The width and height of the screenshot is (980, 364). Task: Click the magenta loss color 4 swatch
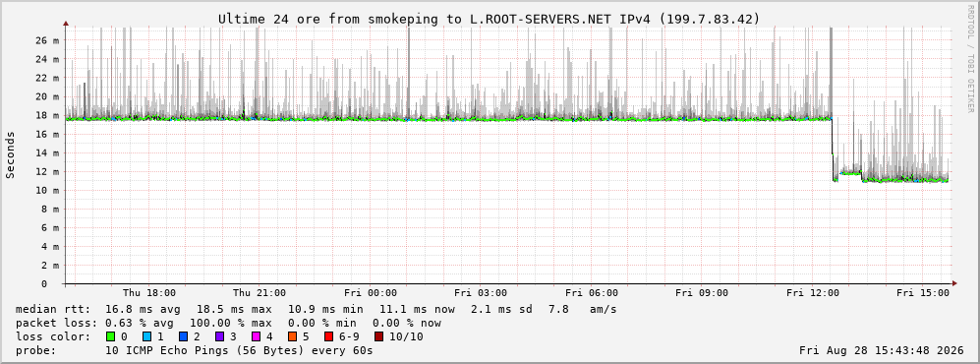[256, 337]
